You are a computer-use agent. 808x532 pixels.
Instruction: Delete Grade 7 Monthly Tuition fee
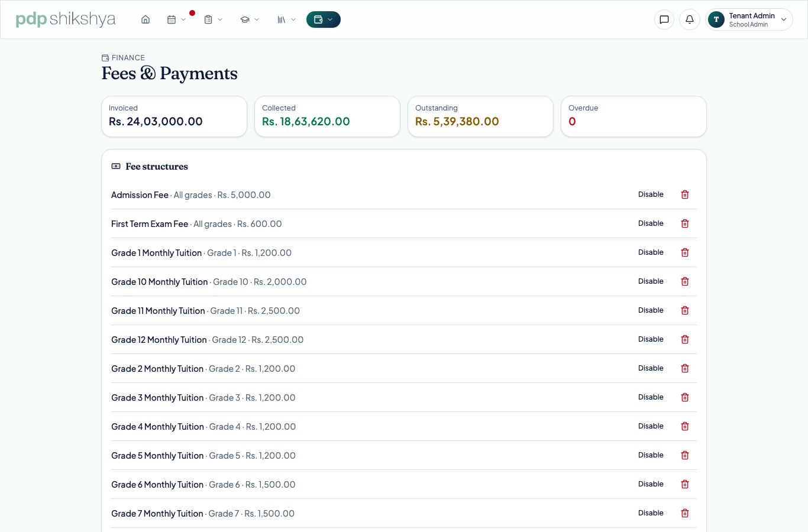click(685, 513)
